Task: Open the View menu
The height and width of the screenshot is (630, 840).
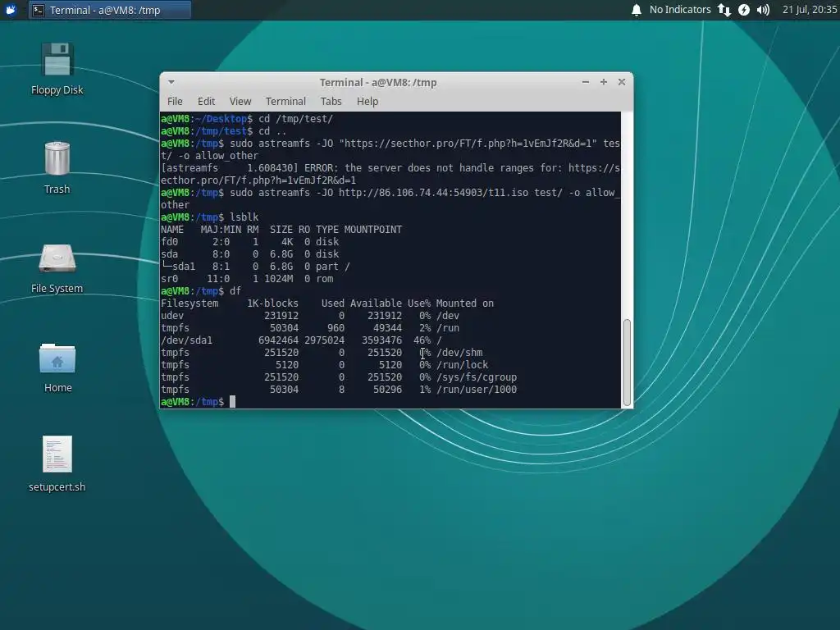Action: (x=240, y=101)
